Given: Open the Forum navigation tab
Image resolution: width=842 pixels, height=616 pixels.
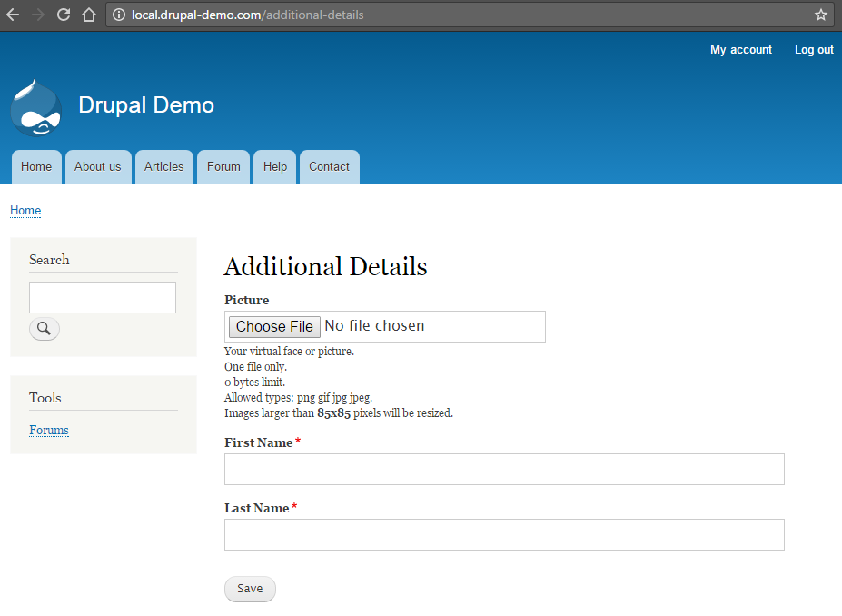Looking at the screenshot, I should coord(223,166).
